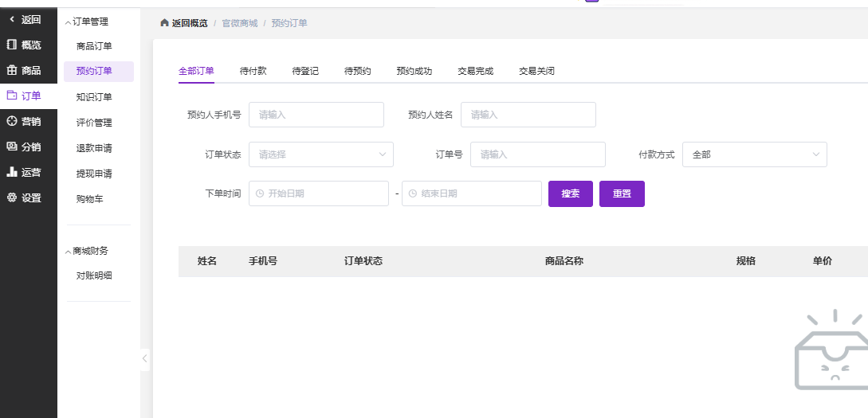
Task: Collapse the side menu with the arrow handle
Action: coord(144,359)
